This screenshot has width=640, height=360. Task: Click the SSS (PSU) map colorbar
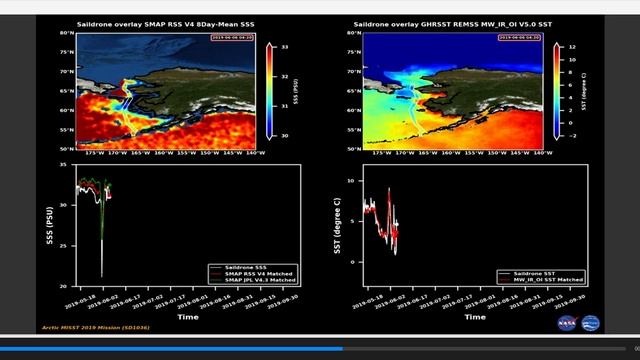[270, 91]
